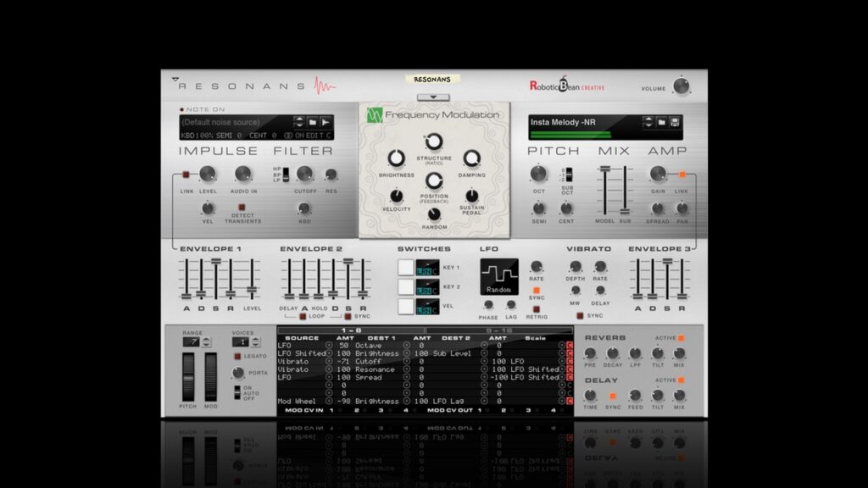
Task: Flip the HP/BP/LP filter type switch
Action: pyautogui.click(x=286, y=175)
